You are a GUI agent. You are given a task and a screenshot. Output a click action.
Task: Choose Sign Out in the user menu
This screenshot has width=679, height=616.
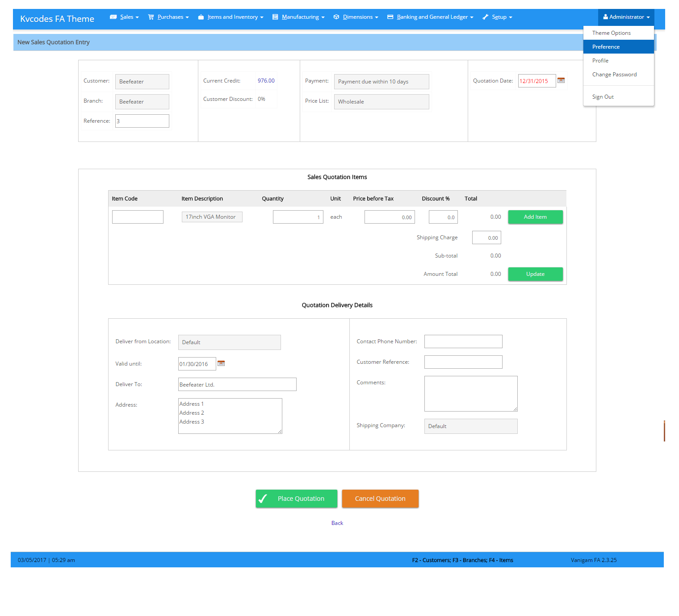click(x=603, y=97)
